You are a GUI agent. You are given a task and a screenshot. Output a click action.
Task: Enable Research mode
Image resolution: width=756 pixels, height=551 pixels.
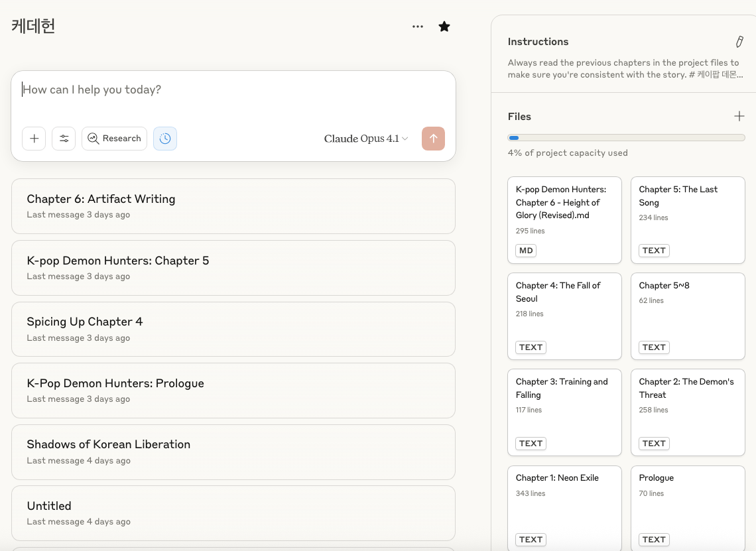tap(114, 139)
